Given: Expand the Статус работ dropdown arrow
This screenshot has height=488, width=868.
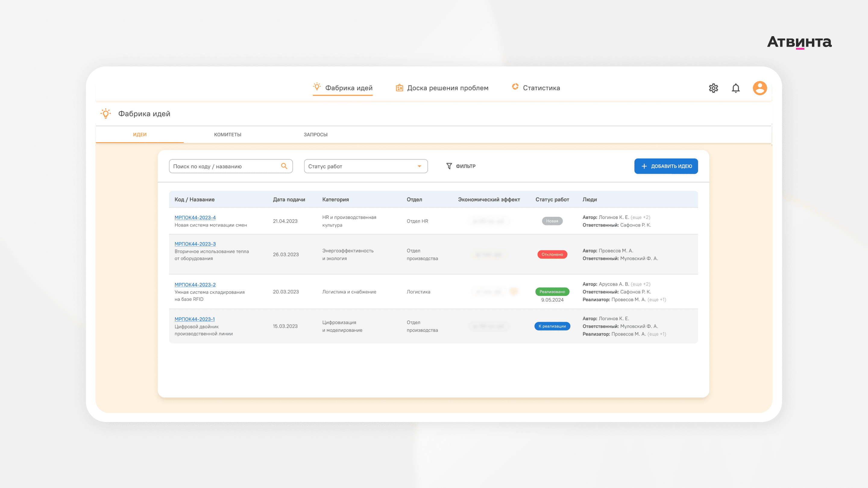Looking at the screenshot, I should pos(419,166).
